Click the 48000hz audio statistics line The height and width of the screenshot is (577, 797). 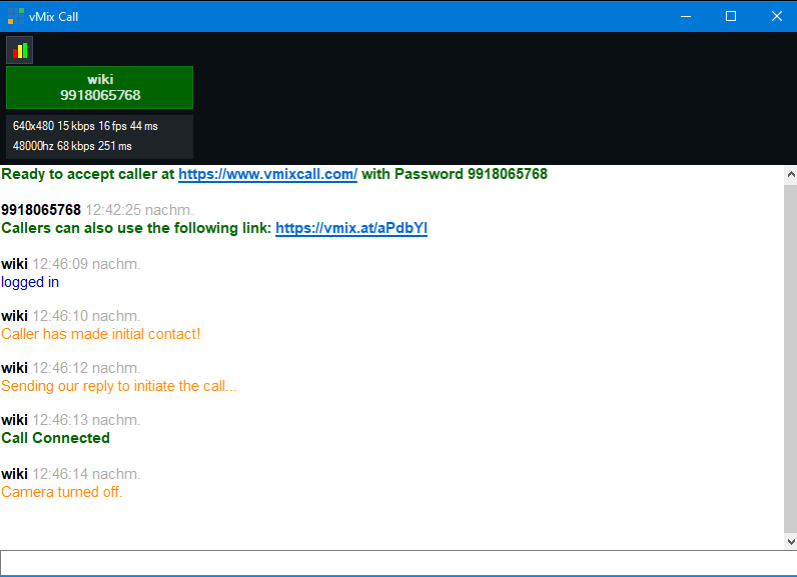pyautogui.click(x=73, y=146)
